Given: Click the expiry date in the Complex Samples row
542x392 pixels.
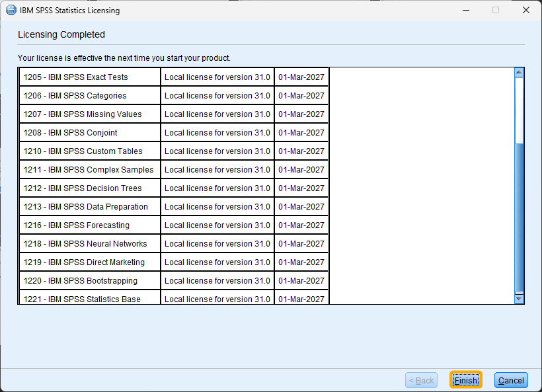Looking at the screenshot, I should 301,169.
